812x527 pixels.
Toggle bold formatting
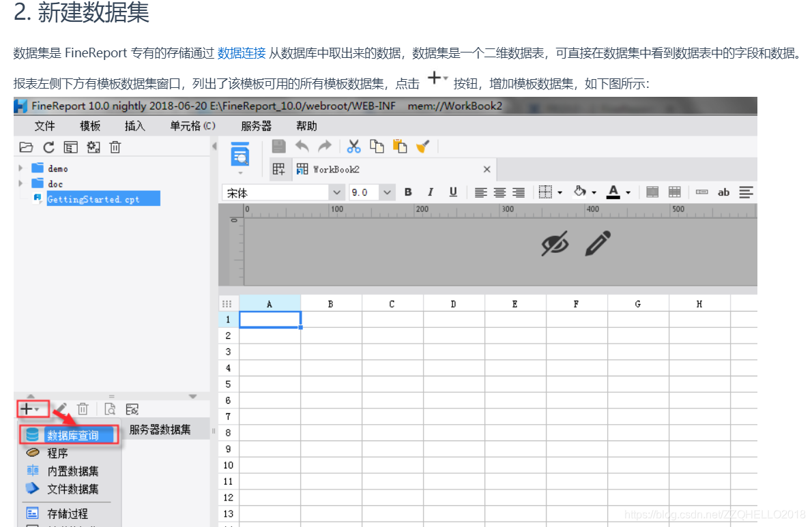click(408, 192)
